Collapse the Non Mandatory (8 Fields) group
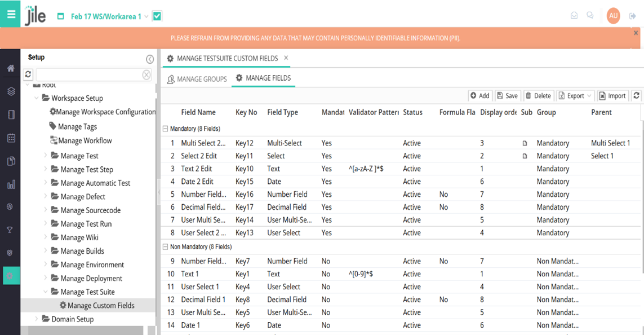644x335 pixels. [165, 246]
